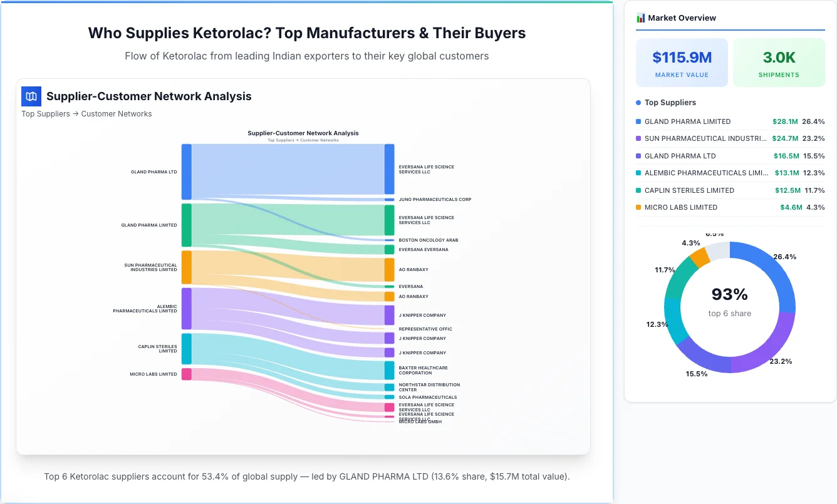Click the GLAND PHARMA LTD node in the Sankey diagram
The width and height of the screenshot is (837, 504).
(185, 172)
